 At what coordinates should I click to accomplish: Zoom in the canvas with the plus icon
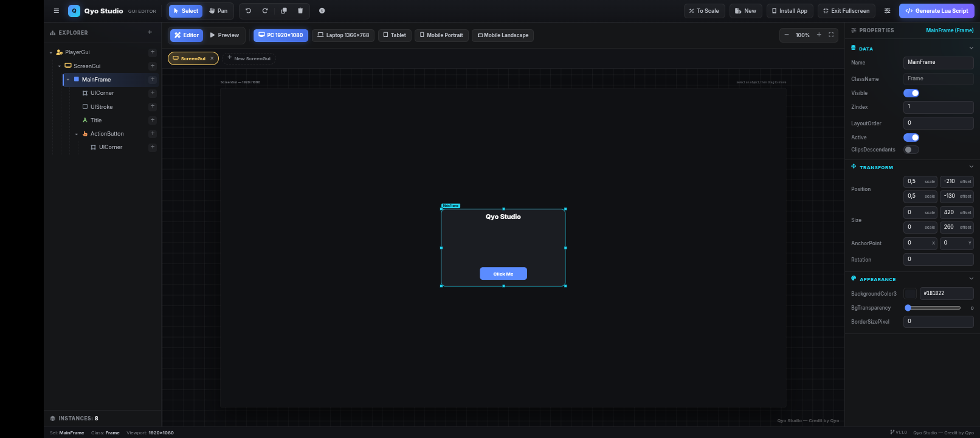[819, 35]
